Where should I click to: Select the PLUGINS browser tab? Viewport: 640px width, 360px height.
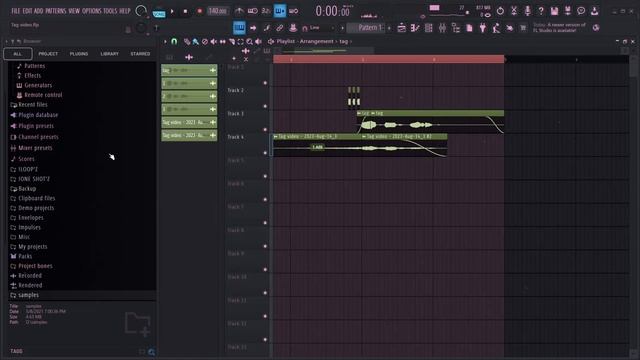click(79, 54)
